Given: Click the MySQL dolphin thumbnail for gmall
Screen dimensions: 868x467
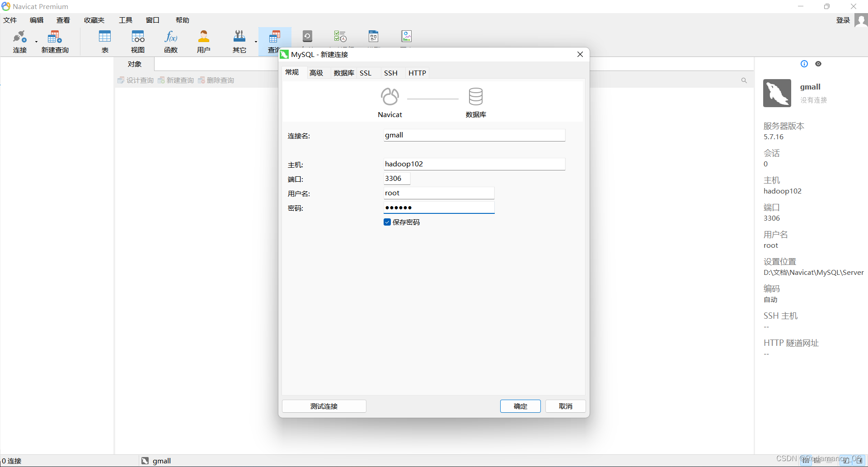Looking at the screenshot, I should (777, 93).
